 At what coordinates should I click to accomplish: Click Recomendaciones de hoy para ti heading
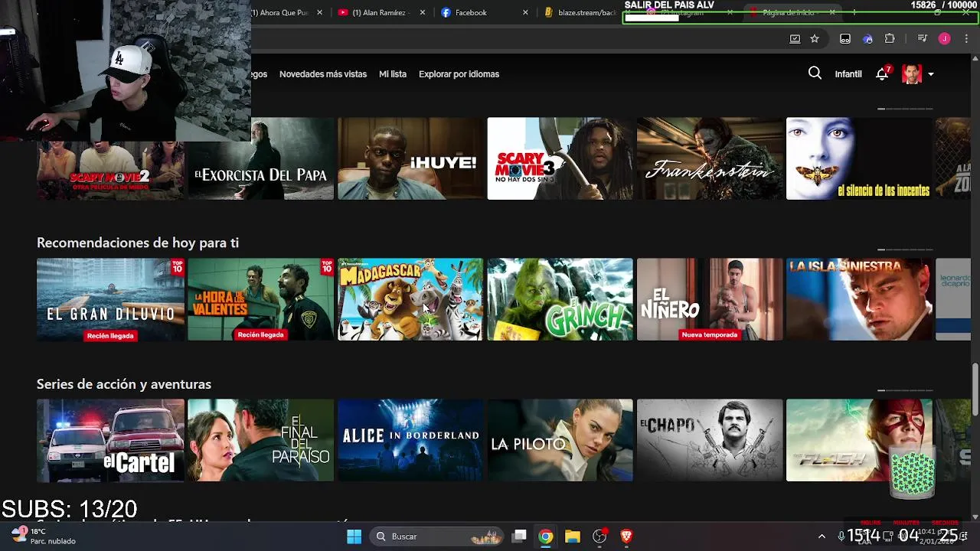coord(138,243)
